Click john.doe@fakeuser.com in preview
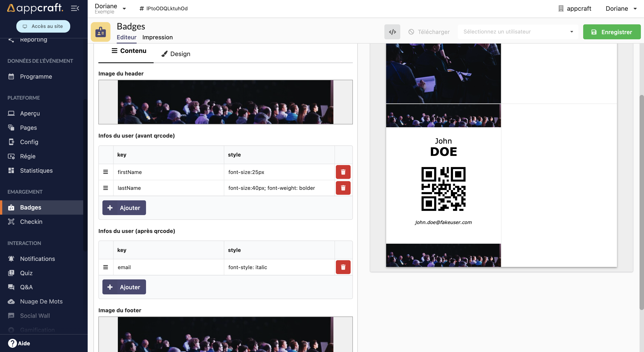This screenshot has width=644, height=352. coord(443,222)
